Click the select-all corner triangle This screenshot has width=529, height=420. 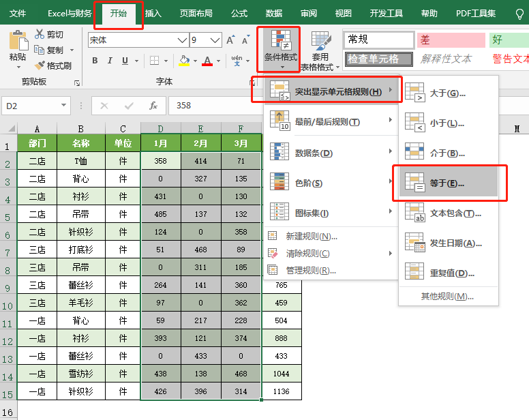click(12, 128)
